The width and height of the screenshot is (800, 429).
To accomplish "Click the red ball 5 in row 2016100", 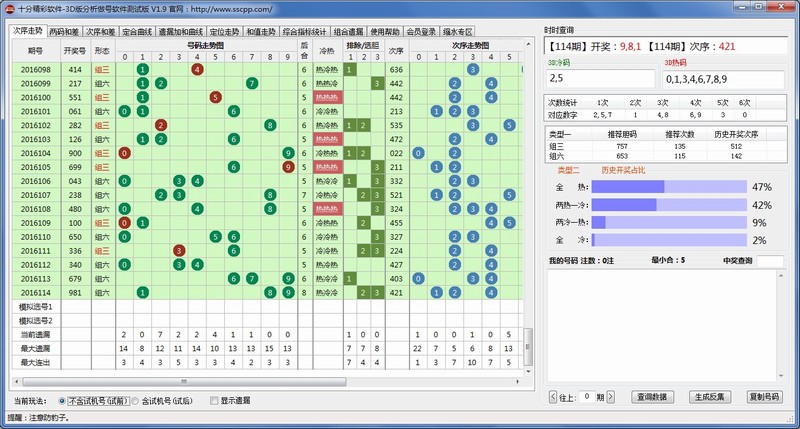I will (215, 97).
